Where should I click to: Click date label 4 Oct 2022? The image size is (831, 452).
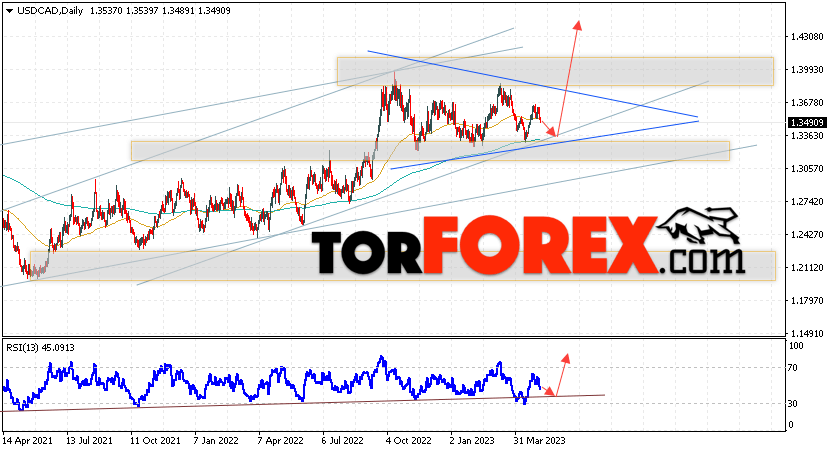click(x=409, y=441)
